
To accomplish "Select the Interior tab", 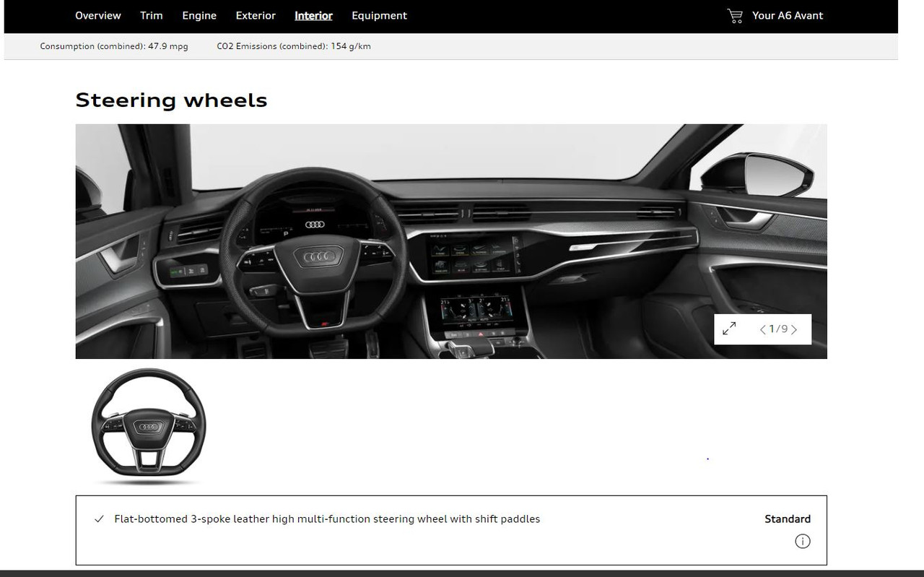I will coord(313,15).
